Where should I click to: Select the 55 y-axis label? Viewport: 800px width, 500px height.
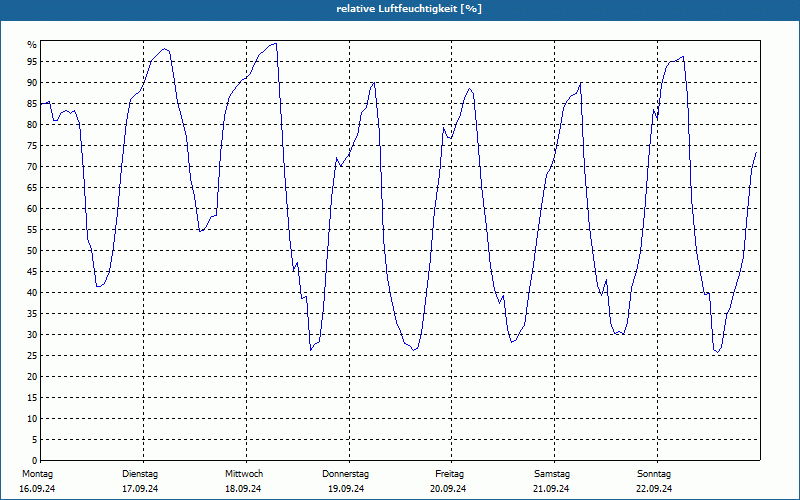(x=32, y=230)
